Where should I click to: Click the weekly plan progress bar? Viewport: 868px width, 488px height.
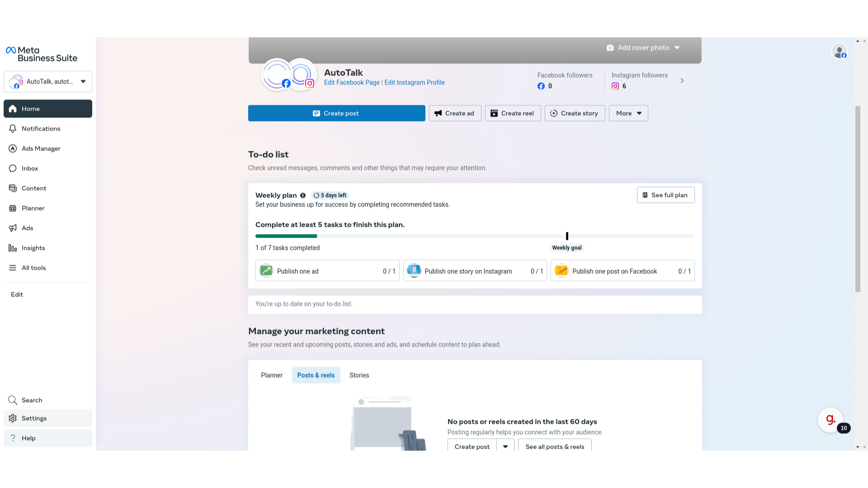(475, 236)
